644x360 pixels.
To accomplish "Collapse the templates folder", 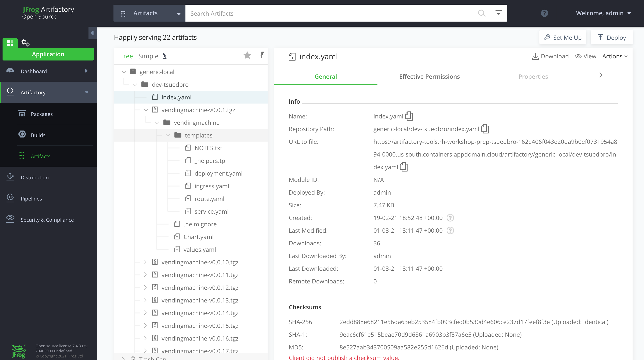I will [x=168, y=135].
